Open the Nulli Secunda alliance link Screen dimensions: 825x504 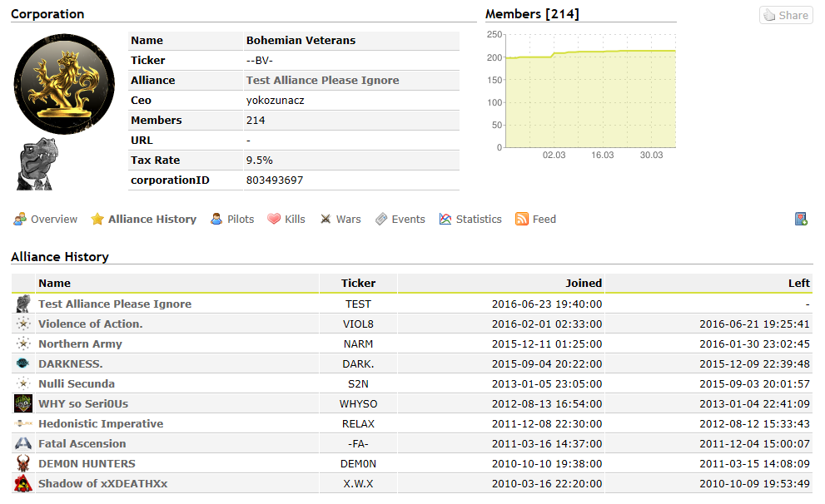tap(77, 384)
